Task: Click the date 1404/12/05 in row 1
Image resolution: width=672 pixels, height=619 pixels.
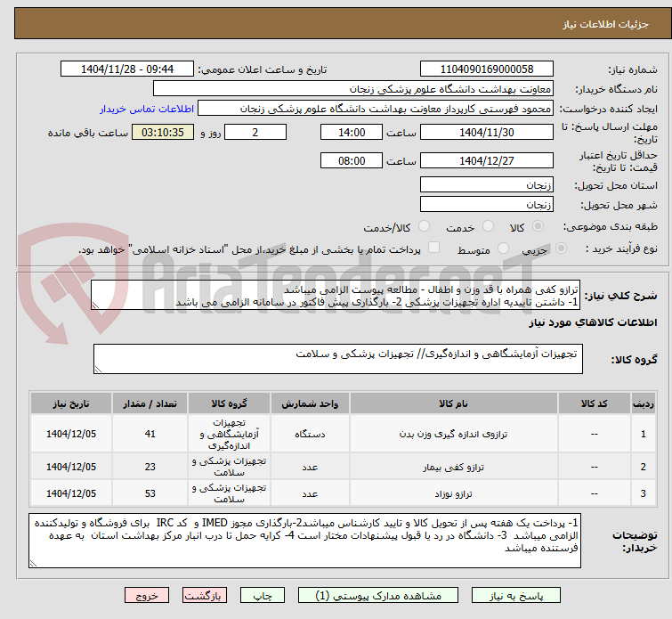Action: click(71, 434)
